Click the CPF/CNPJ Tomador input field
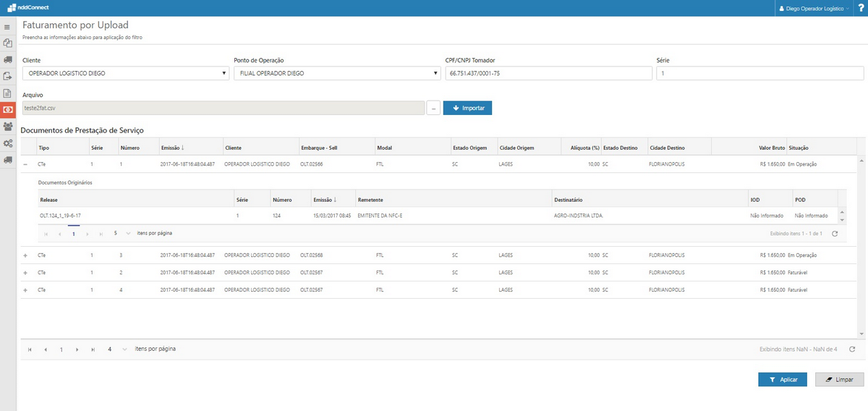The height and width of the screenshot is (411, 868). (549, 73)
